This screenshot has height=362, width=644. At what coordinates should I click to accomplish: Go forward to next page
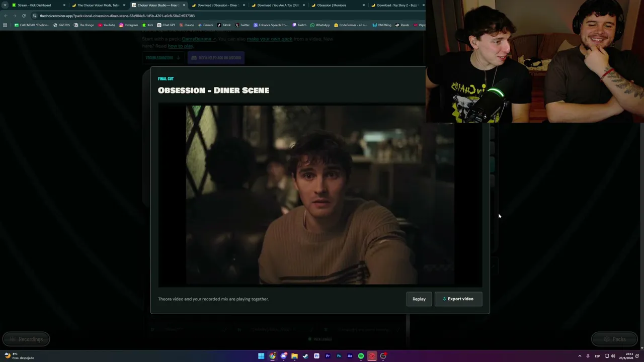click(15, 16)
